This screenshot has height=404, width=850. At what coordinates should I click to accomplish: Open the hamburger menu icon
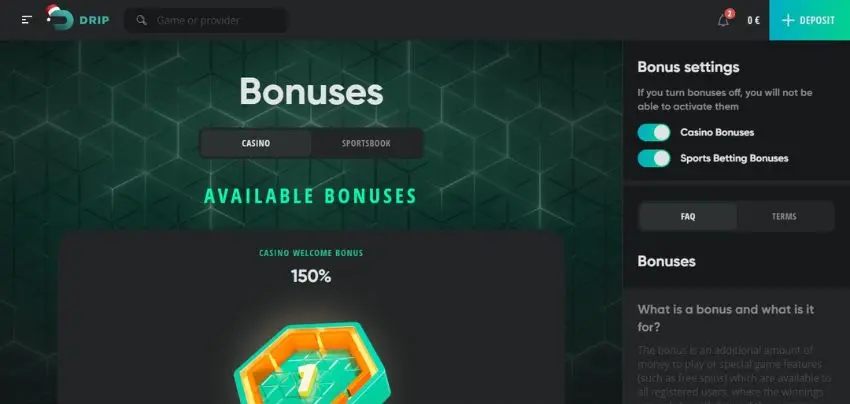27,20
